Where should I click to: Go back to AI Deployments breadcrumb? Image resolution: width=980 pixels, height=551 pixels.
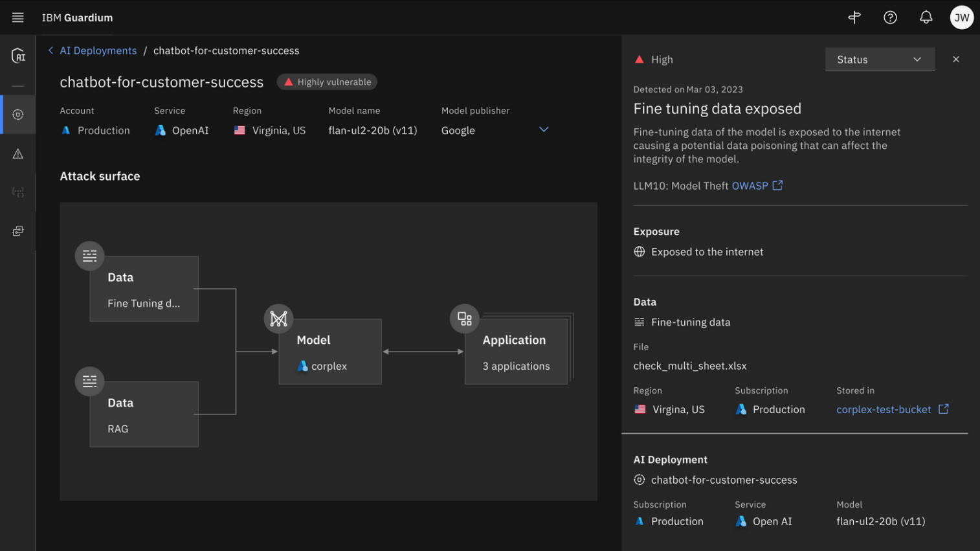click(98, 51)
